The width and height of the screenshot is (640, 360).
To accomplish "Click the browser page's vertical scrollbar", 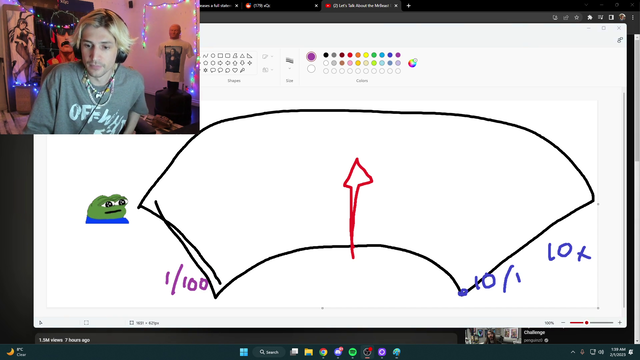I will (x=637, y=102).
